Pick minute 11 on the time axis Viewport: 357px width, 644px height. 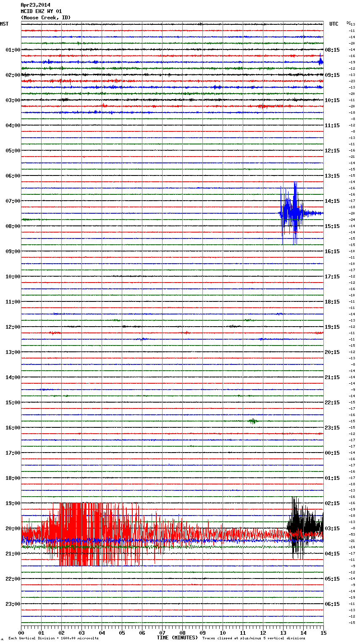click(x=243, y=632)
